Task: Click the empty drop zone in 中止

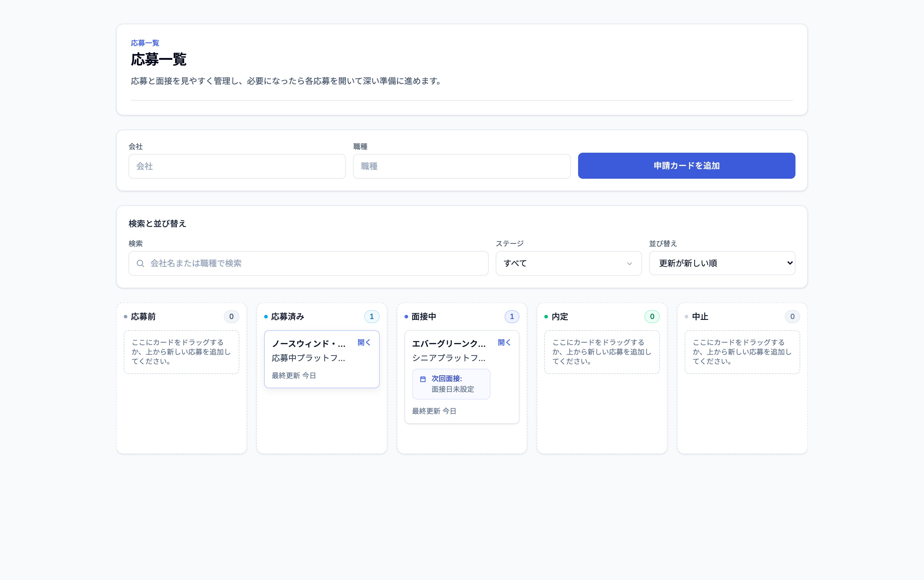Action: 742,352
